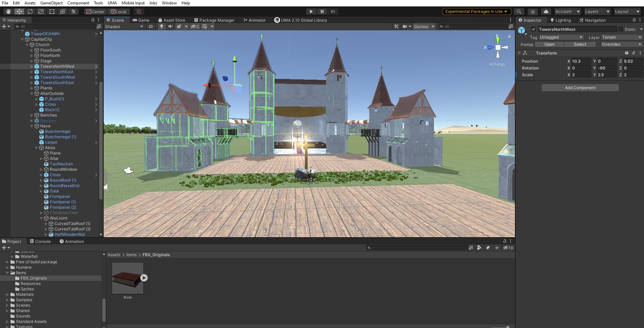Select the Rotate tool
644x328 pixels.
click(x=30, y=12)
